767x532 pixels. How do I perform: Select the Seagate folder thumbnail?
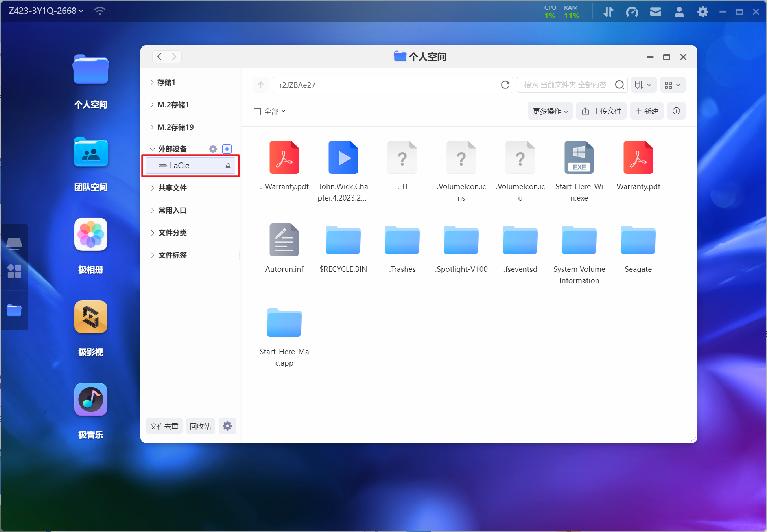[638, 240]
